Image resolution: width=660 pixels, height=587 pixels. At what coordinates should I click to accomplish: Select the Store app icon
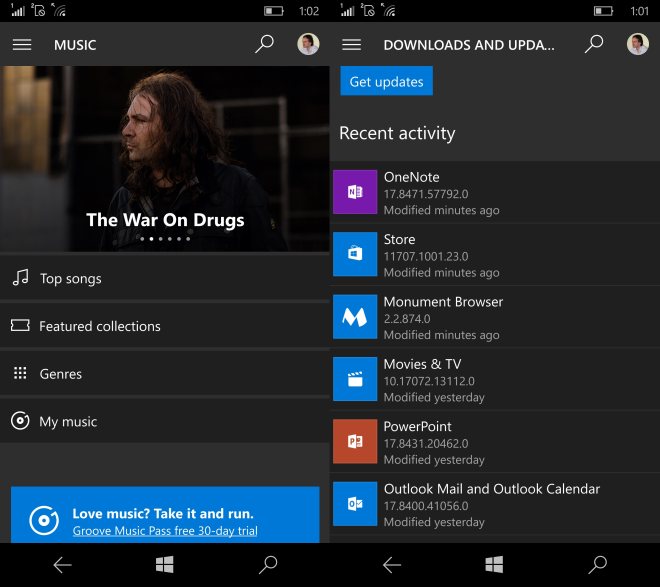pos(355,254)
